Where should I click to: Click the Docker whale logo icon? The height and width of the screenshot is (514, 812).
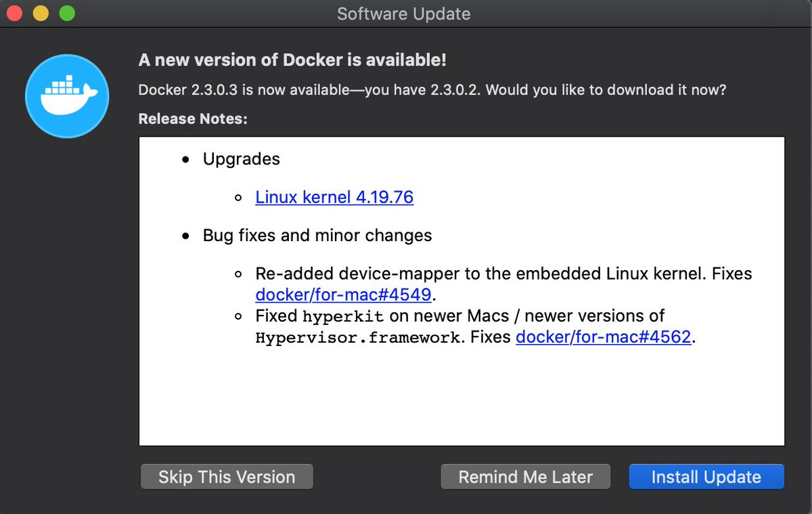pos(67,96)
